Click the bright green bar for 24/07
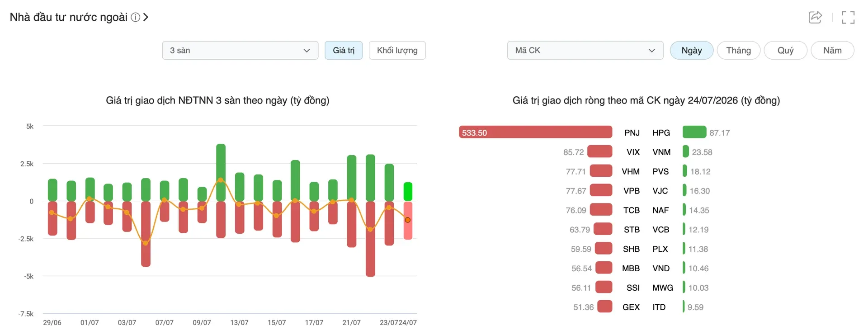This screenshot has width=868, height=335. click(x=408, y=191)
